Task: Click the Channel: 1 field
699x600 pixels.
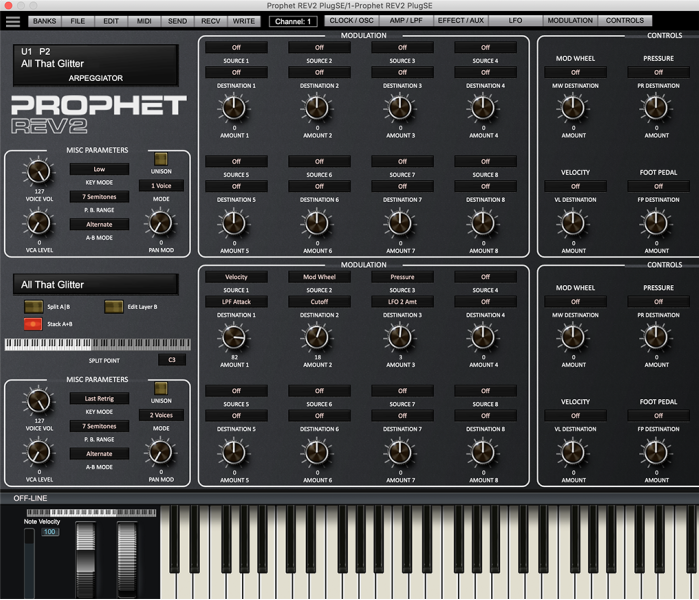Action: [293, 21]
